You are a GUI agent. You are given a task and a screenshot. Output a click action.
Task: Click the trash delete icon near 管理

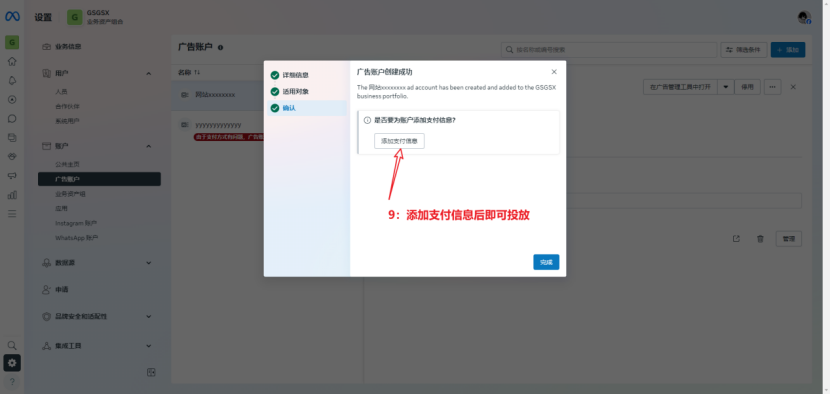[x=760, y=239]
